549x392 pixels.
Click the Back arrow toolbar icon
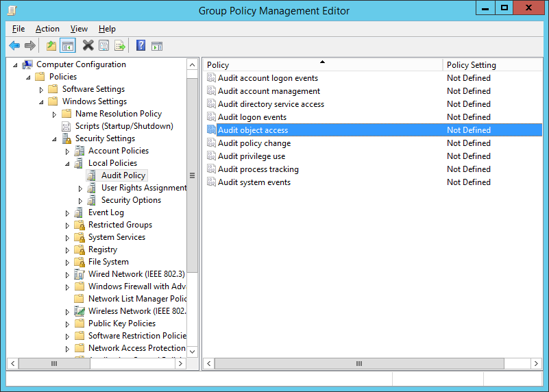click(14, 45)
